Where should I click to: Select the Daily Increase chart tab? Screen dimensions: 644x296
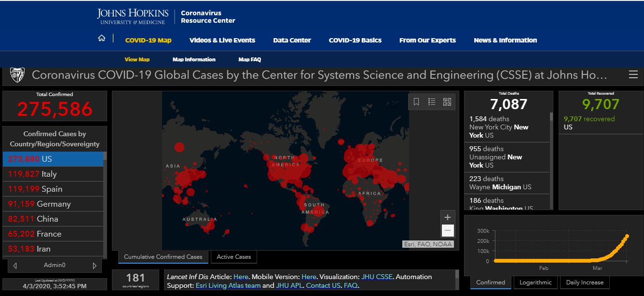[x=585, y=282]
